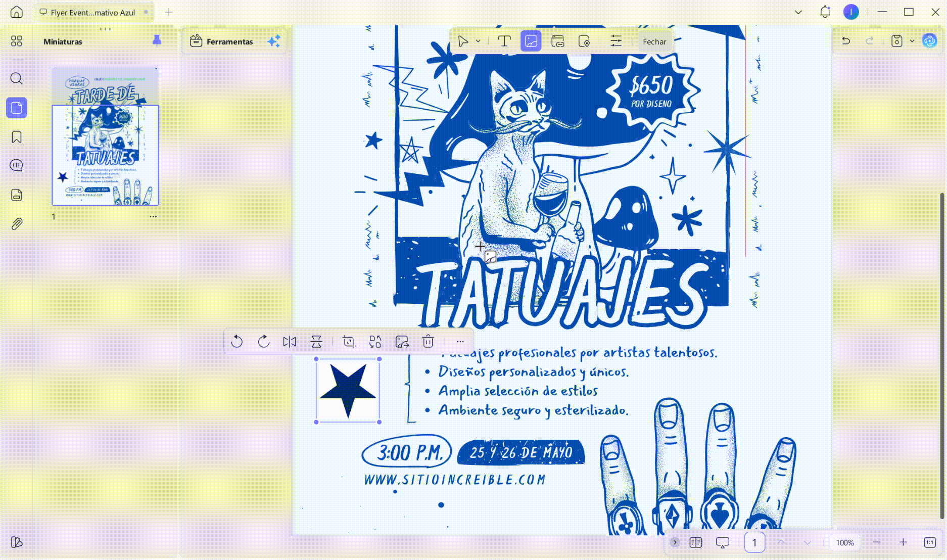Open the layers icon in bottom sidebar
947x560 pixels.
click(17, 542)
